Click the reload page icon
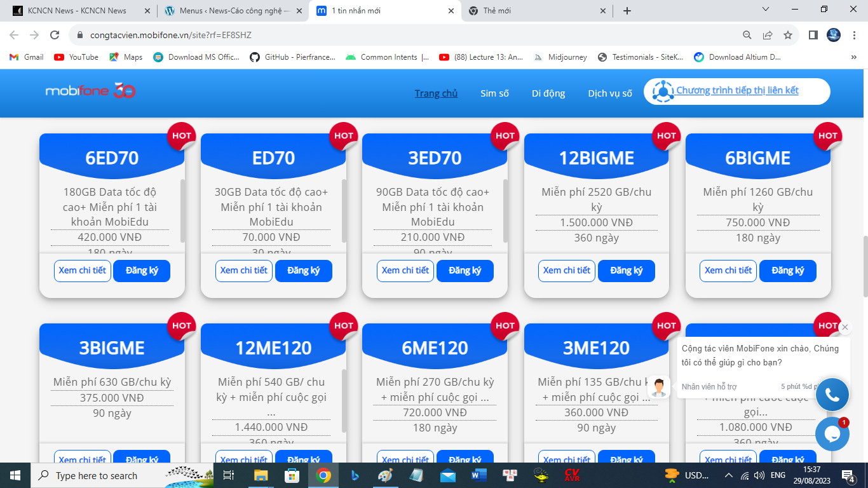868x488 pixels. [x=55, y=35]
